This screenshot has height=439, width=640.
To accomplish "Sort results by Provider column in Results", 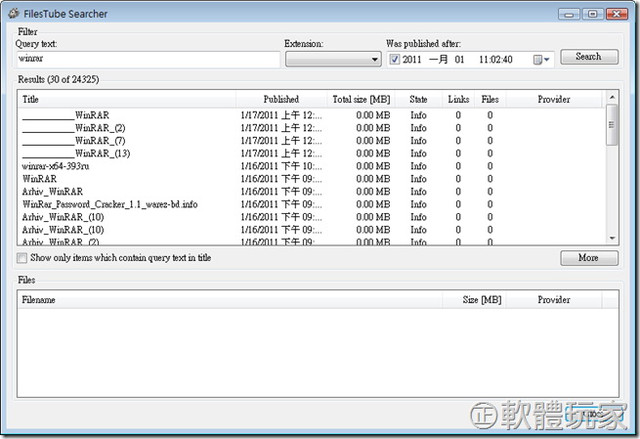I will pyautogui.click(x=554, y=100).
